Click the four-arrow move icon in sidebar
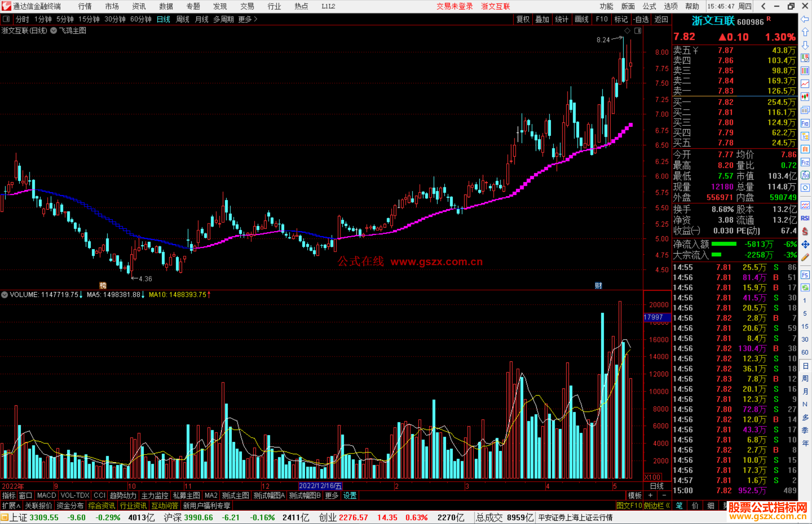The image size is (812, 524). click(805, 245)
